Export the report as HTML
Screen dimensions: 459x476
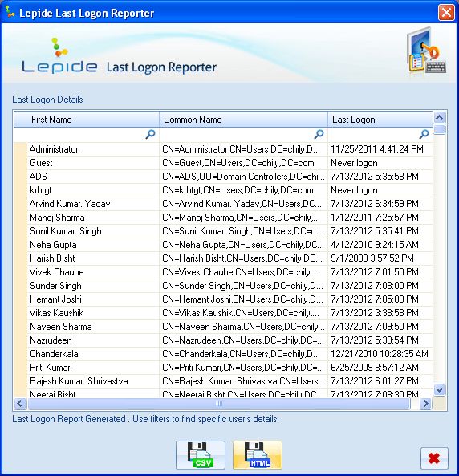pyautogui.click(x=258, y=455)
